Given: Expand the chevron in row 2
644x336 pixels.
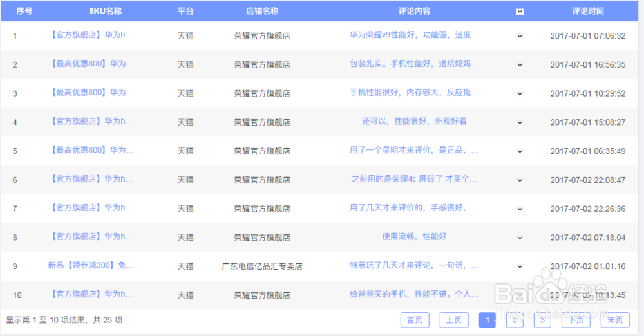Looking at the screenshot, I should [x=520, y=65].
